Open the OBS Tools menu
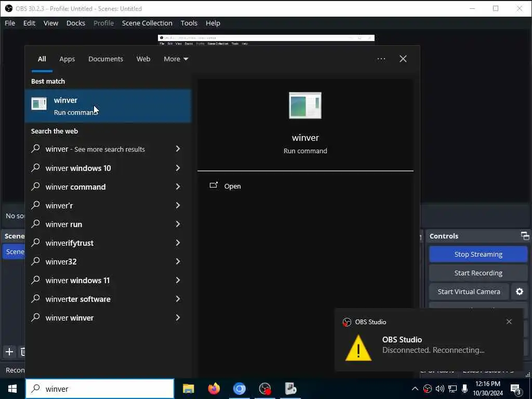532x399 pixels. pos(189,23)
